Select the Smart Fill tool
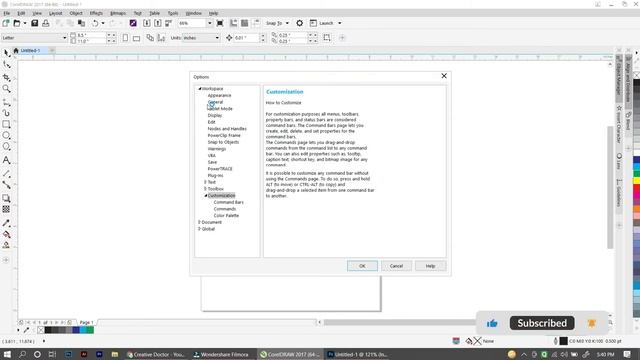Screen dimensions: 640x360 pyautogui.click(x=7, y=245)
